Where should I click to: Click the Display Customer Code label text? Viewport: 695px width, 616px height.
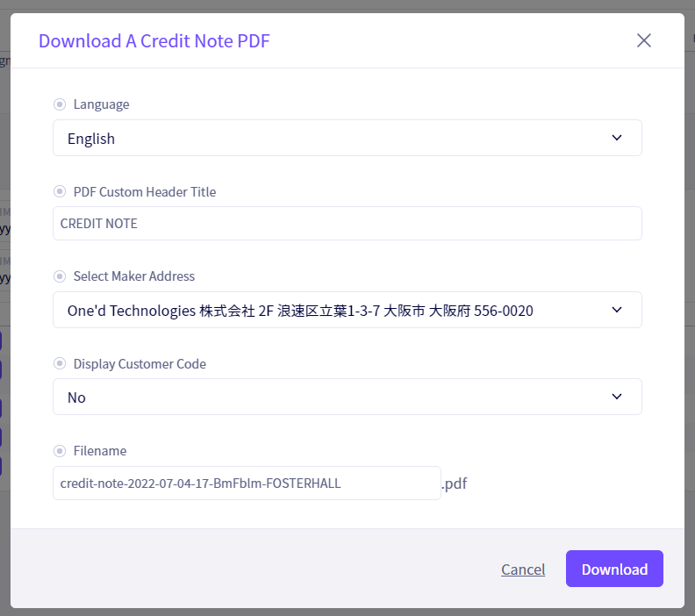tap(140, 363)
